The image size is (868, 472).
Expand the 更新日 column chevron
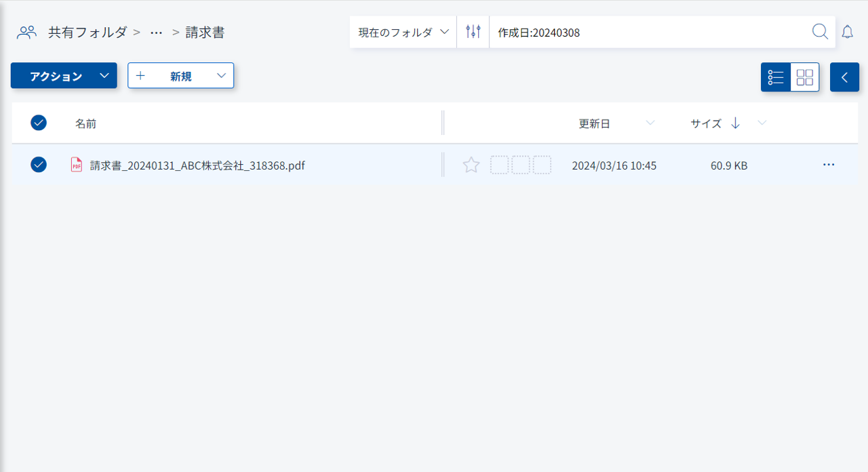pos(650,123)
